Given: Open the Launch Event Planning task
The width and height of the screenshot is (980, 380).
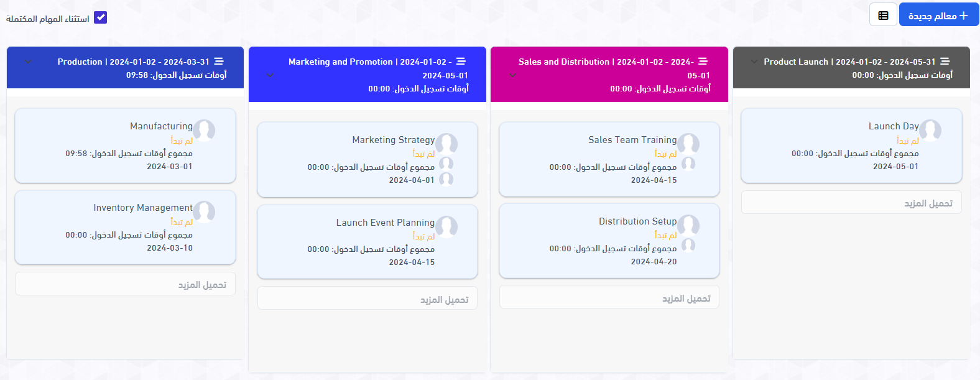Looking at the screenshot, I should (385, 223).
